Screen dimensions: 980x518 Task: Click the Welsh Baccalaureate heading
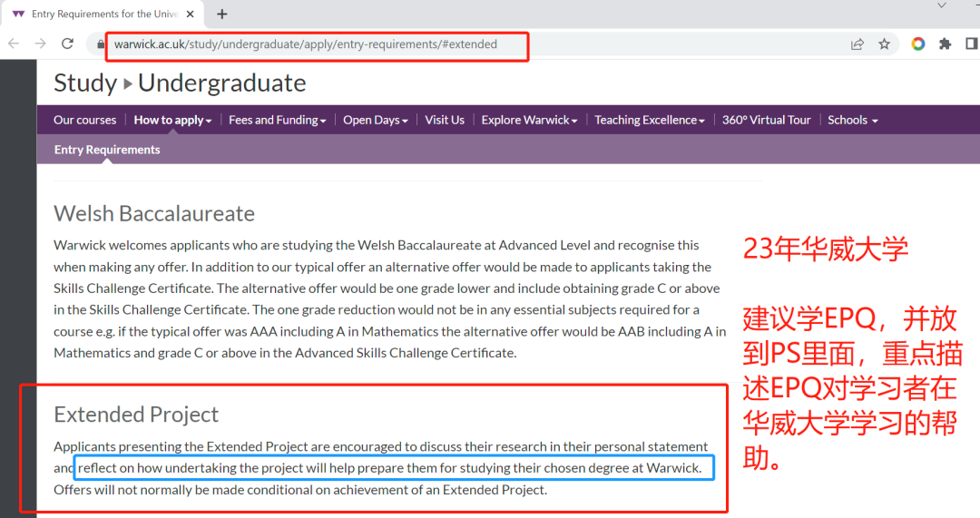[x=153, y=214]
